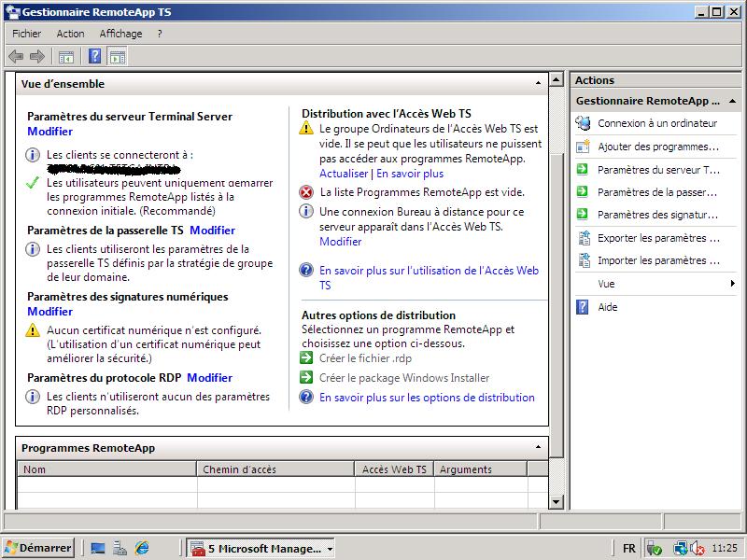Click the red error icon for empty RemoteApp list
This screenshot has height=560, width=747.
click(x=306, y=192)
